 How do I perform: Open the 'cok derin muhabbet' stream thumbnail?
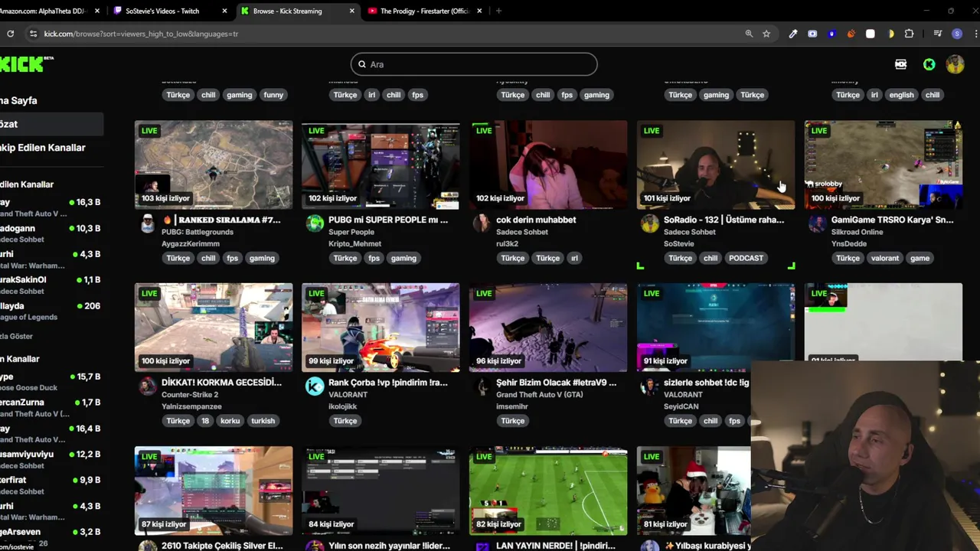548,165
